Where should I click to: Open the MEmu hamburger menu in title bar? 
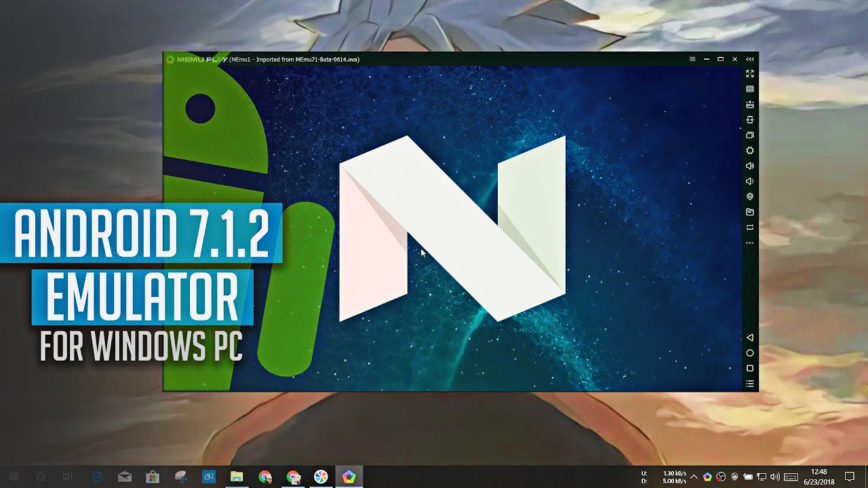[692, 59]
